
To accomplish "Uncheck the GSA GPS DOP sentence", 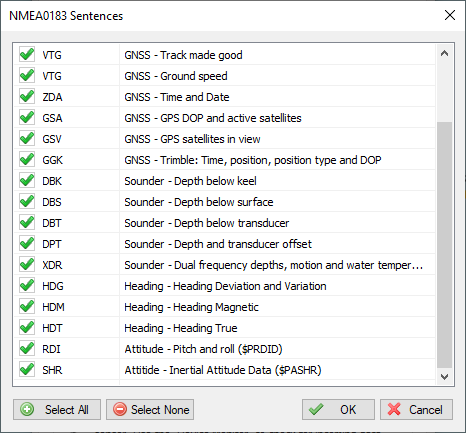I will [27, 118].
